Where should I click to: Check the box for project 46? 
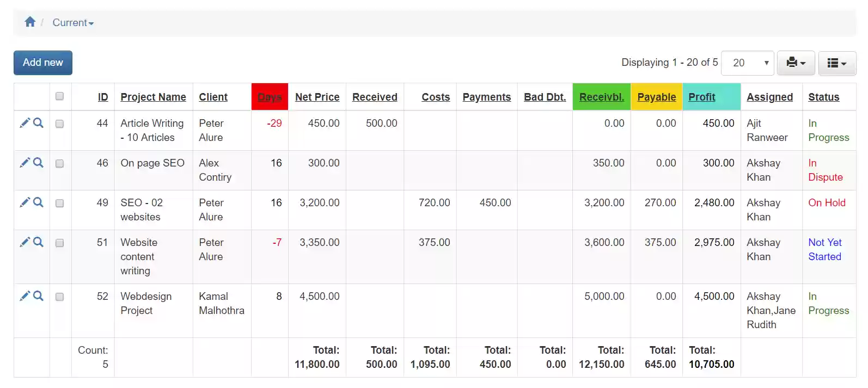[60, 164]
